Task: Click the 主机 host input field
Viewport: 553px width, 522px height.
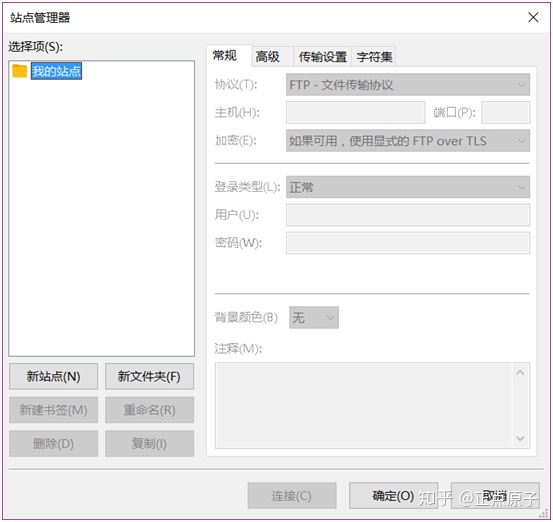Action: (x=356, y=113)
